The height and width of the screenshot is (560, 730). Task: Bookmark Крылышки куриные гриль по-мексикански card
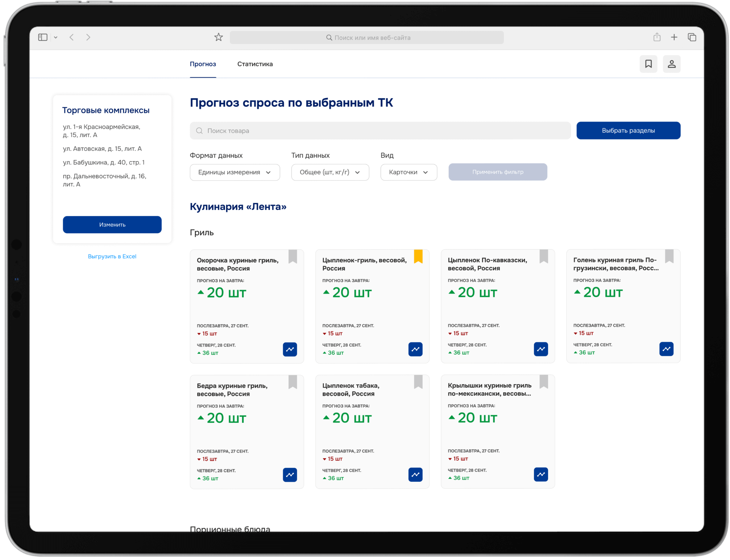[x=544, y=382]
